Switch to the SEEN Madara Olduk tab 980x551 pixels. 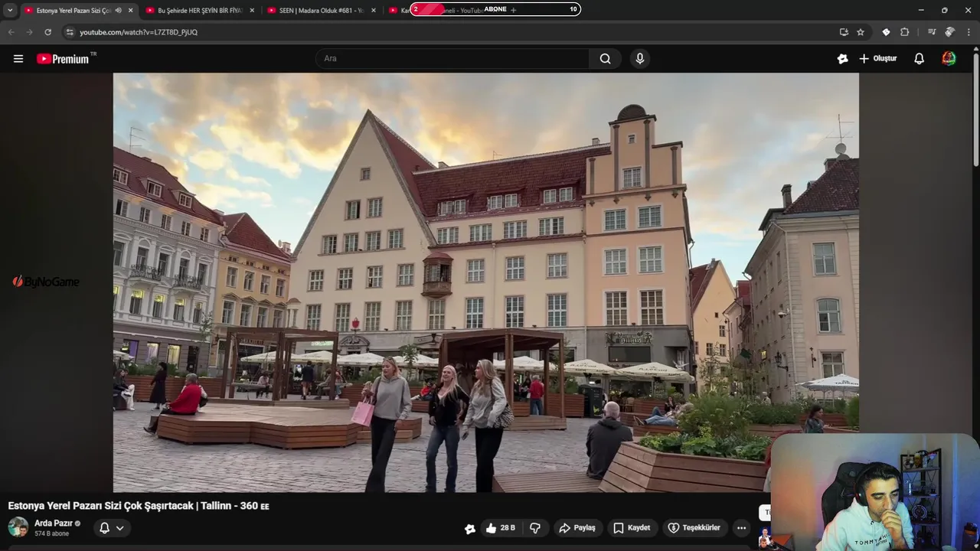[x=321, y=10]
